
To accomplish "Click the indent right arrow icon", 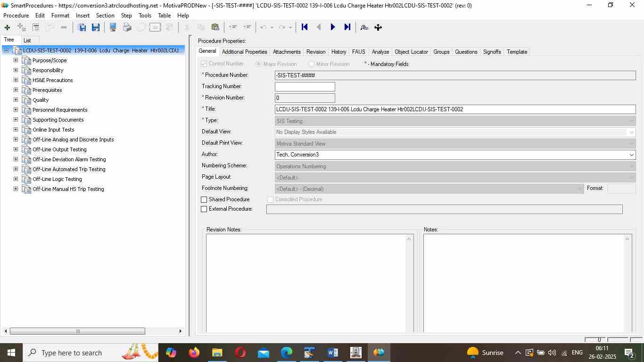I will point(247,27).
